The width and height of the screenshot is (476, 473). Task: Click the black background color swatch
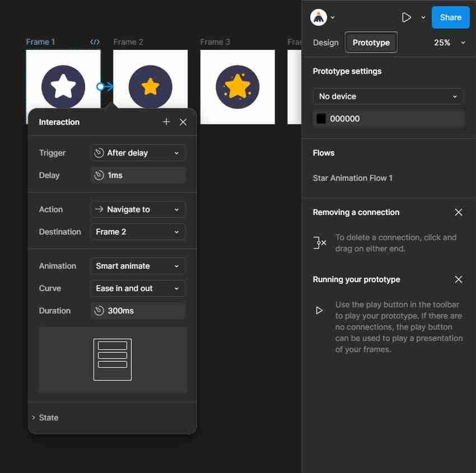point(321,119)
